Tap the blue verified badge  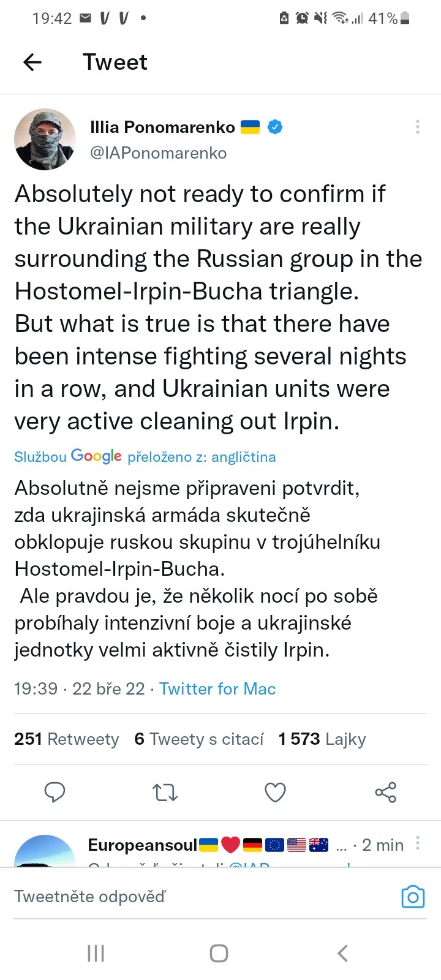point(276,127)
